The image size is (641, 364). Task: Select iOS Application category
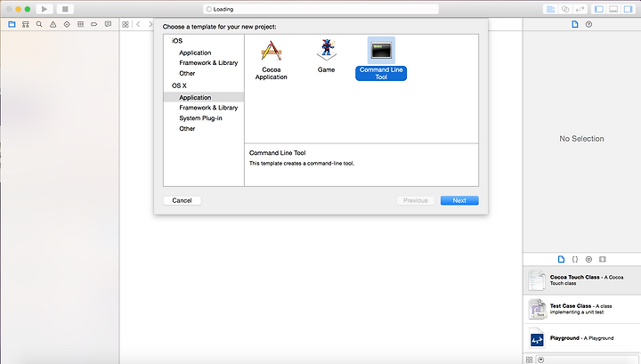195,53
